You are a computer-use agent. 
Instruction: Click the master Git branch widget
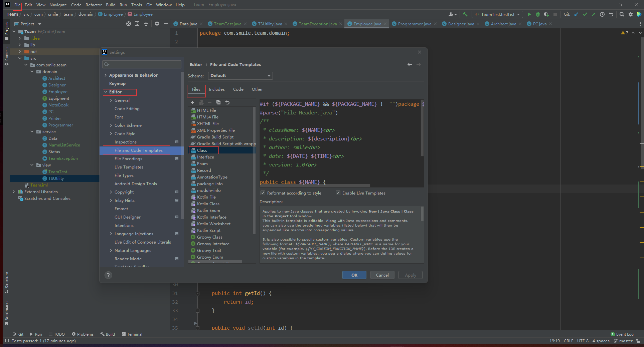pos(623,341)
